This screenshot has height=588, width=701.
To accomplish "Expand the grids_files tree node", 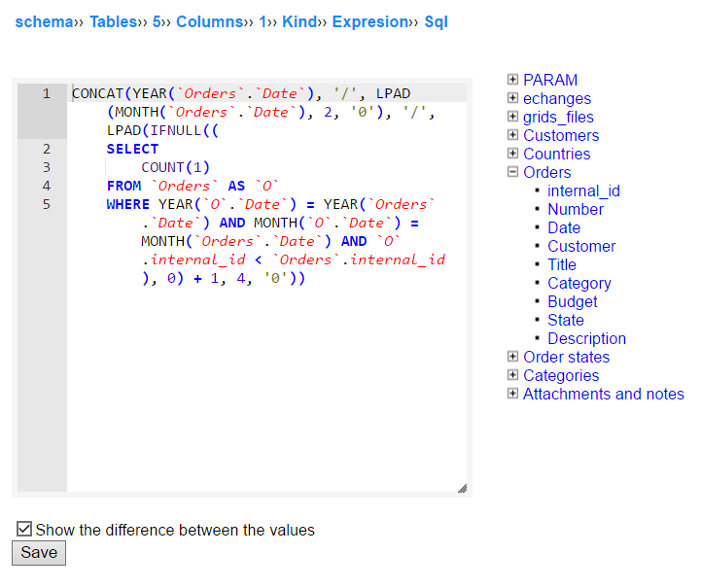I will point(512,117).
